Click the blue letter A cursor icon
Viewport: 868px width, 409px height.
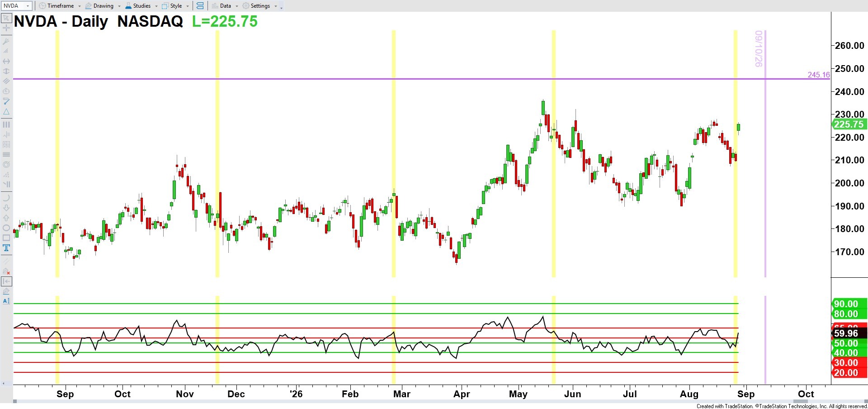[6, 301]
